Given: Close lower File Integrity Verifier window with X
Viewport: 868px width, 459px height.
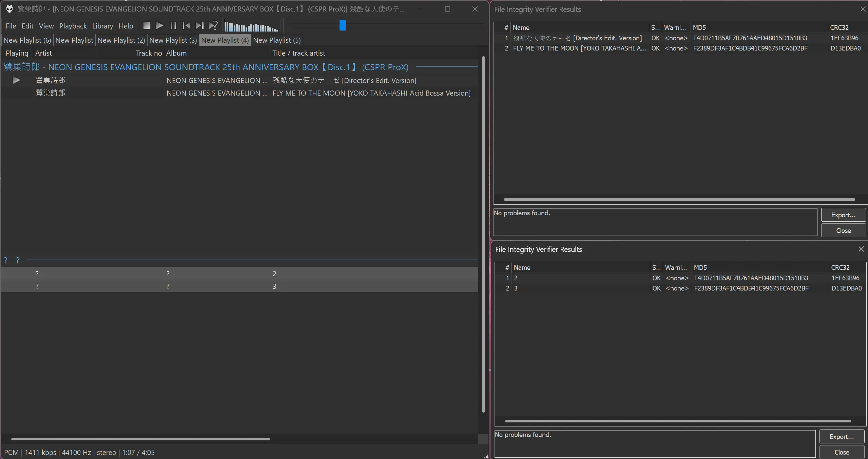Looking at the screenshot, I should pos(861,249).
